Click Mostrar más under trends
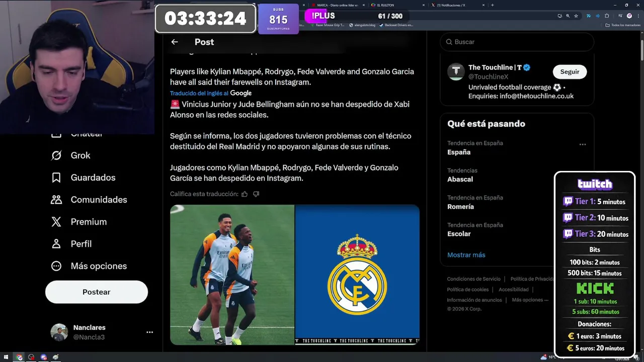Image resolution: width=644 pixels, height=362 pixels. [x=466, y=255]
